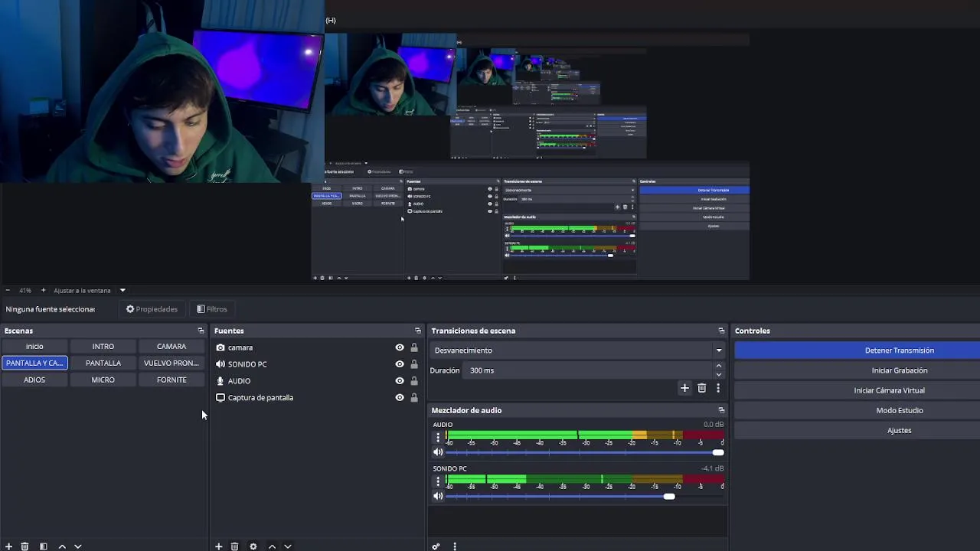Move the selected scene up
This screenshot has height=551, width=980.
(x=62, y=546)
